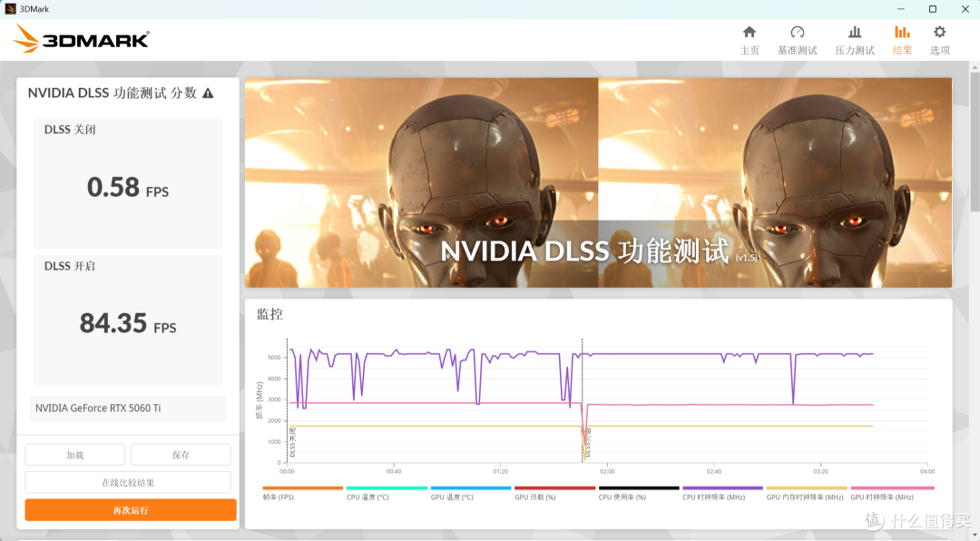Select the 结果 tab label

coord(902,51)
